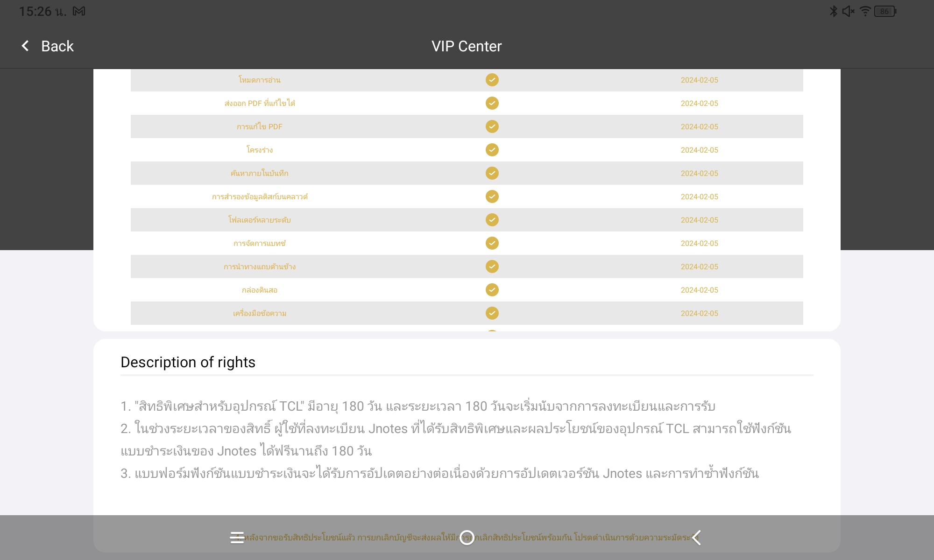Select the ค้นหาภายในบันทึก label

260,173
